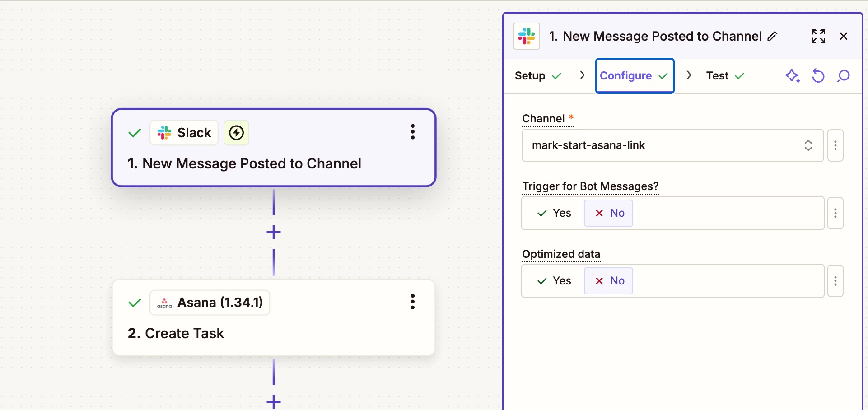Open the Slack step three-dot menu
The image size is (868, 410).
[x=412, y=132]
